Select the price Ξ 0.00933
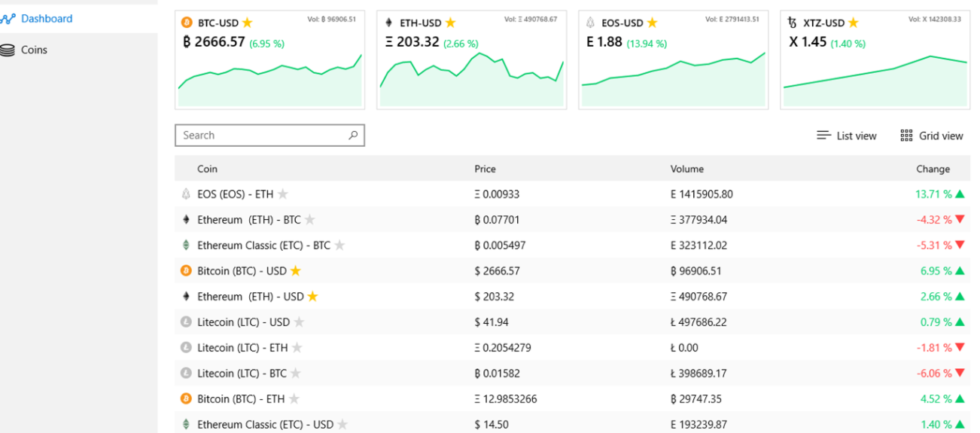The width and height of the screenshot is (980, 433). click(x=497, y=194)
